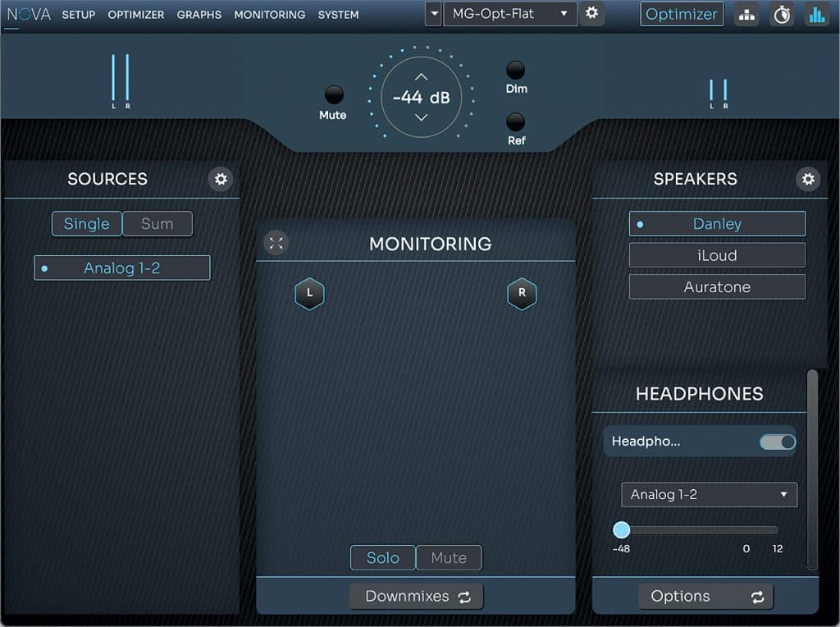Open the routing hierarchy icon in top bar
This screenshot has width=840, height=627.
pyautogui.click(x=746, y=15)
